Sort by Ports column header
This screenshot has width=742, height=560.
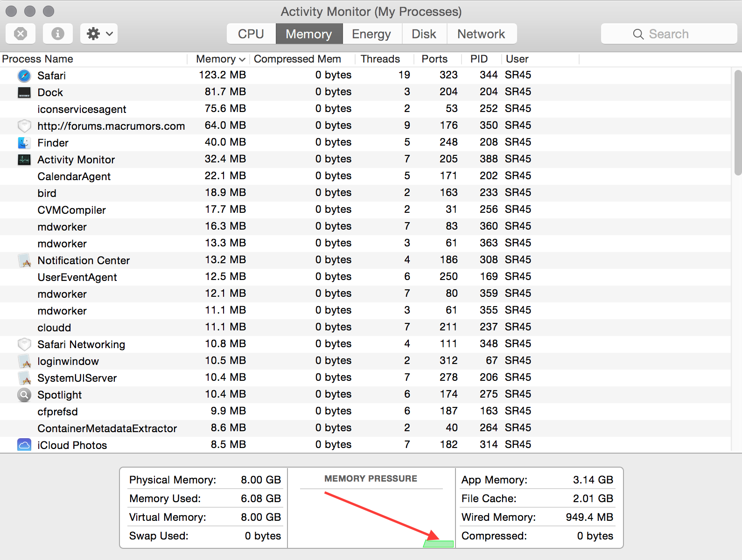(438, 59)
